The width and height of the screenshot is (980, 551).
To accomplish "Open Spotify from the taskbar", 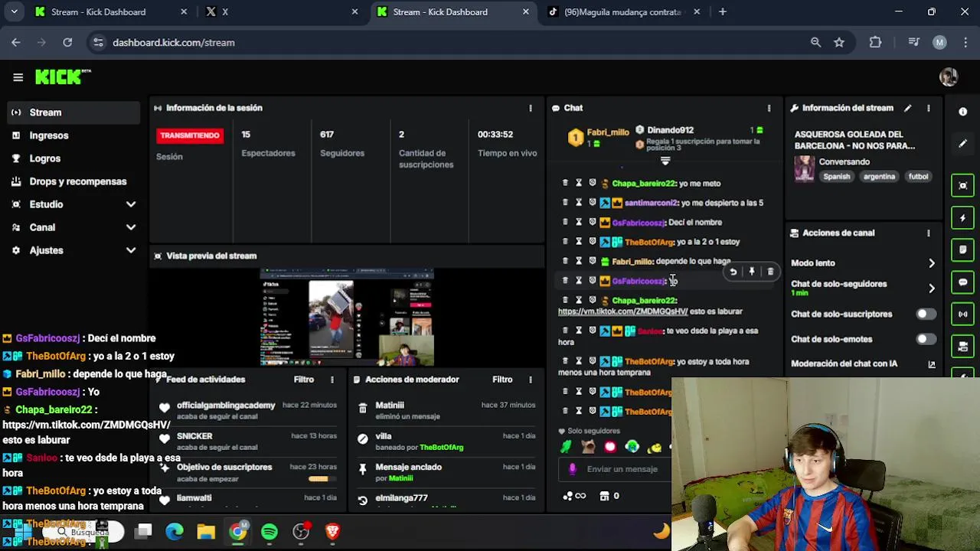I will tap(269, 532).
